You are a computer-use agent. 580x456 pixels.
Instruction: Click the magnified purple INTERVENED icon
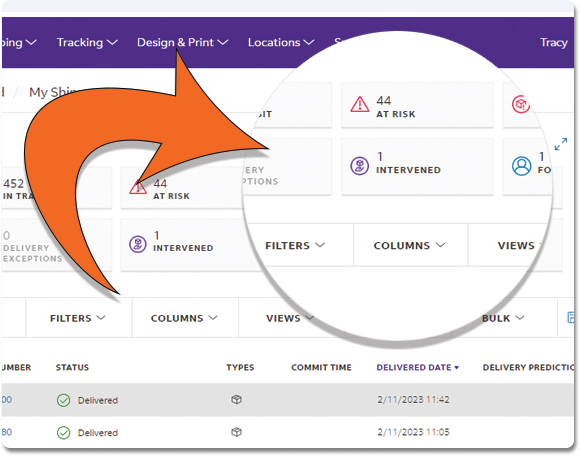pos(360,166)
